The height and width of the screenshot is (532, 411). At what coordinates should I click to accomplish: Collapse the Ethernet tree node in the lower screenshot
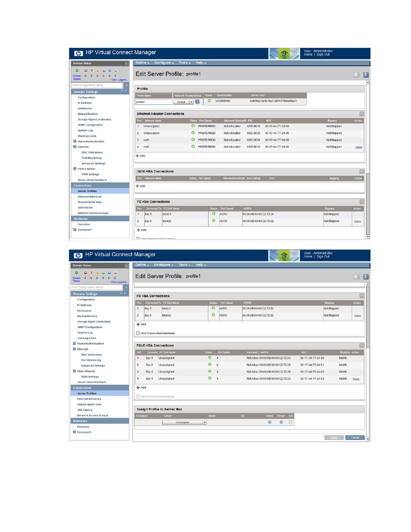click(x=75, y=349)
